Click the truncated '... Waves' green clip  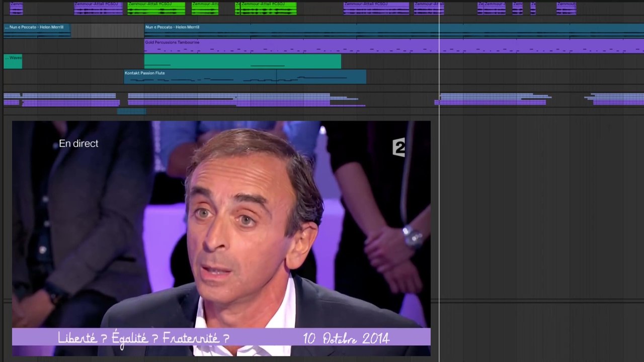[13, 61]
